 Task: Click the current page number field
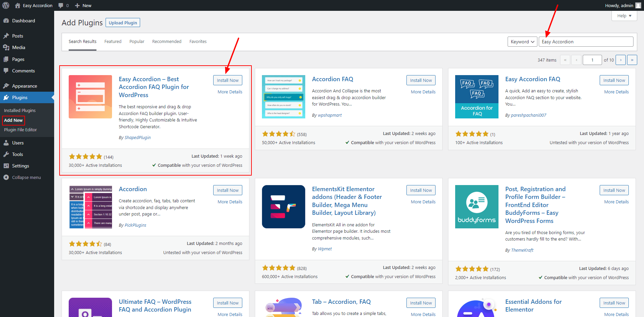[592, 60]
